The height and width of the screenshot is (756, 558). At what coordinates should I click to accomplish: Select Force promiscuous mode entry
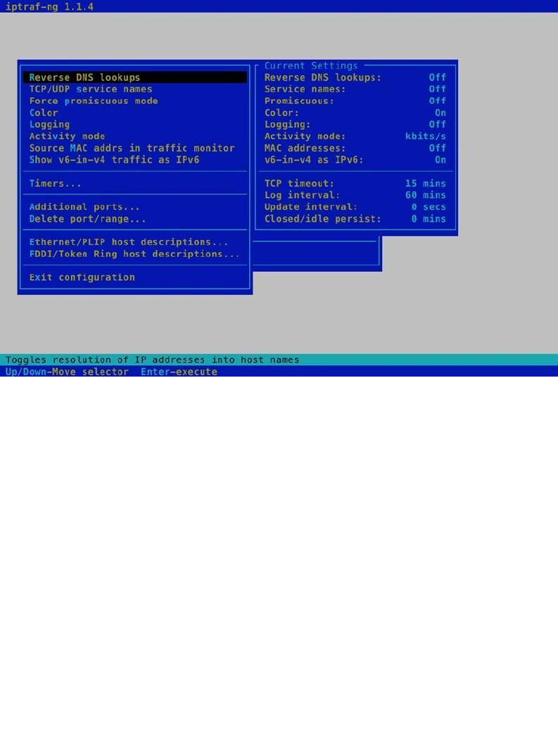pos(94,101)
